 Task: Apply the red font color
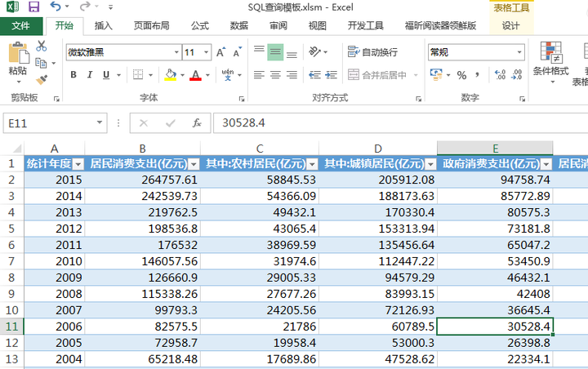click(x=195, y=74)
